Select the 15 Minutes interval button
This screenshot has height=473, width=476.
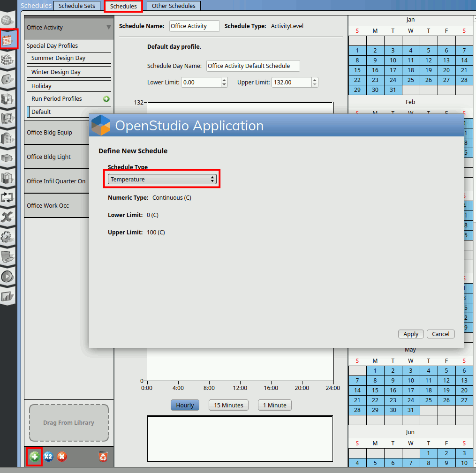coord(228,405)
